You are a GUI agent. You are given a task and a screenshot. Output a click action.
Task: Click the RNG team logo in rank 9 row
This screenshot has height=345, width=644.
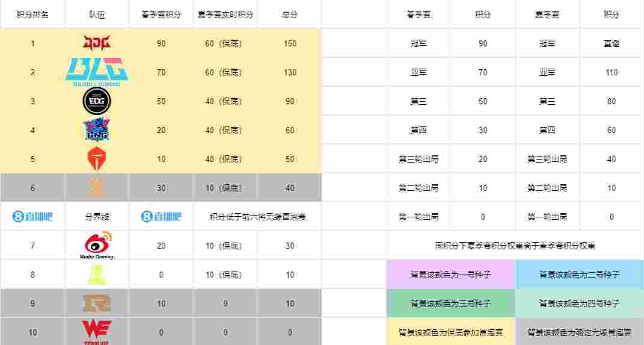[x=97, y=303]
